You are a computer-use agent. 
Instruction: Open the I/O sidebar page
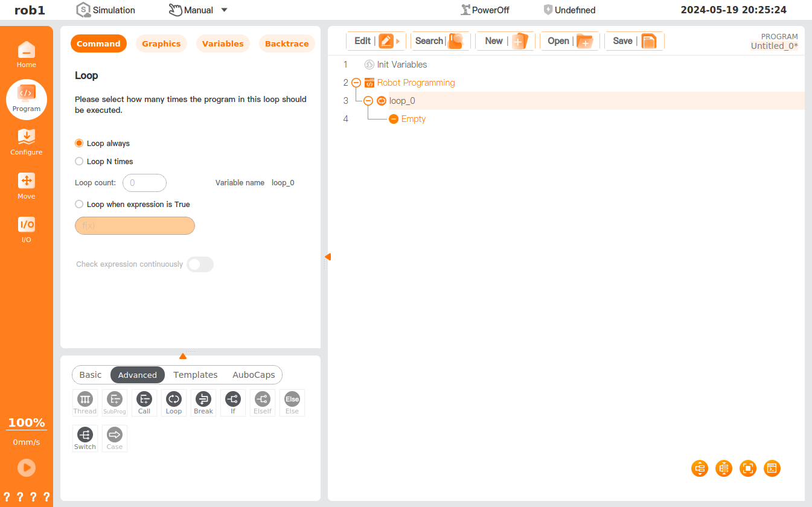coord(26,229)
